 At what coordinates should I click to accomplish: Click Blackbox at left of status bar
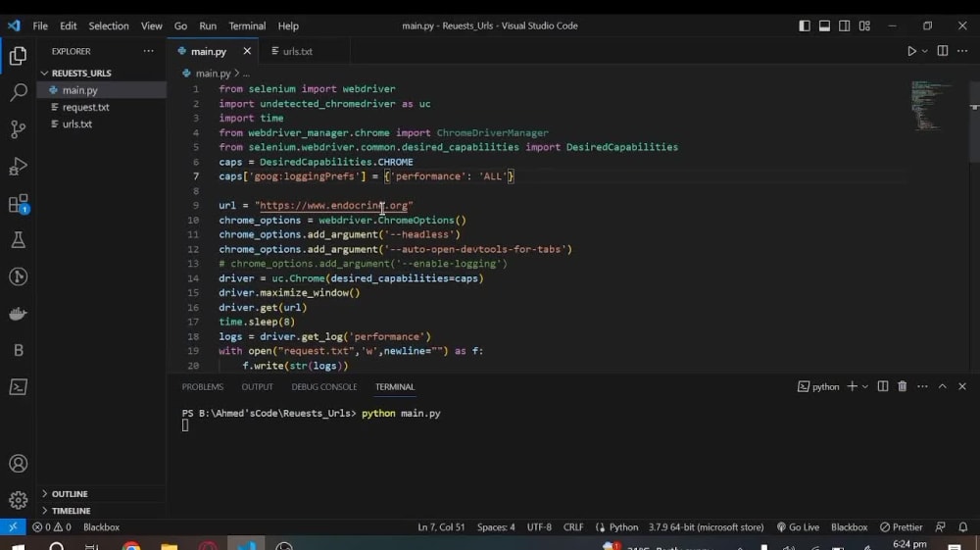pyautogui.click(x=101, y=526)
